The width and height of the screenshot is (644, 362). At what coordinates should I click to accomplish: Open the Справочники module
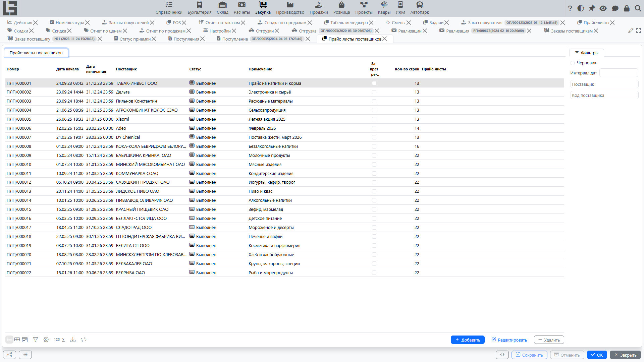(169, 8)
